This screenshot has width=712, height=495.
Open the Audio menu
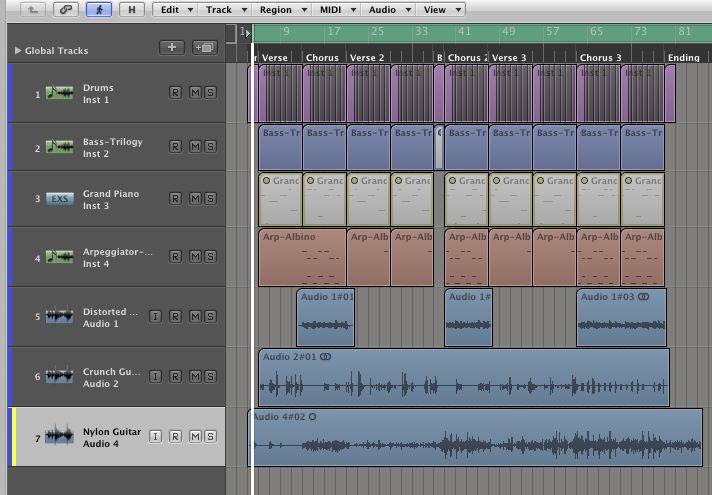coord(388,10)
